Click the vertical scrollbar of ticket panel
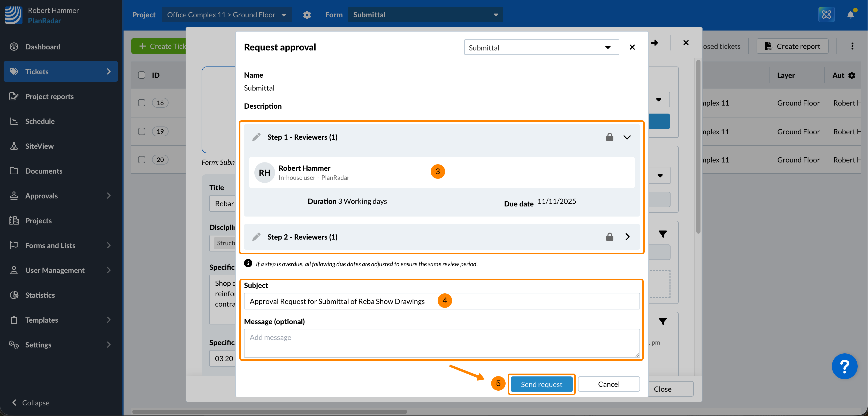 (x=698, y=146)
